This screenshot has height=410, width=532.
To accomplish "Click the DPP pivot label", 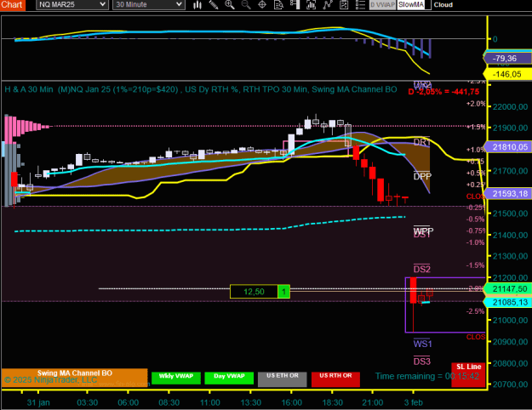I will 422,176.
